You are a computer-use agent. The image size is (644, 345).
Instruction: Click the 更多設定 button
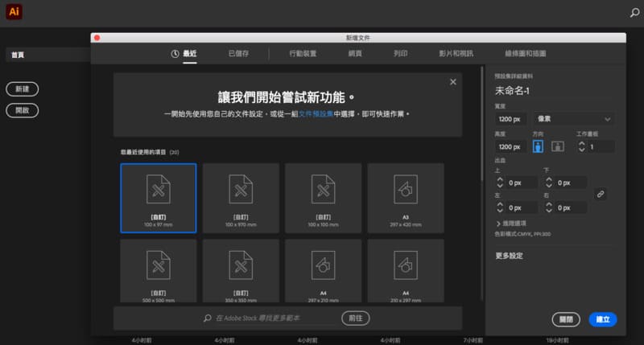coord(510,256)
